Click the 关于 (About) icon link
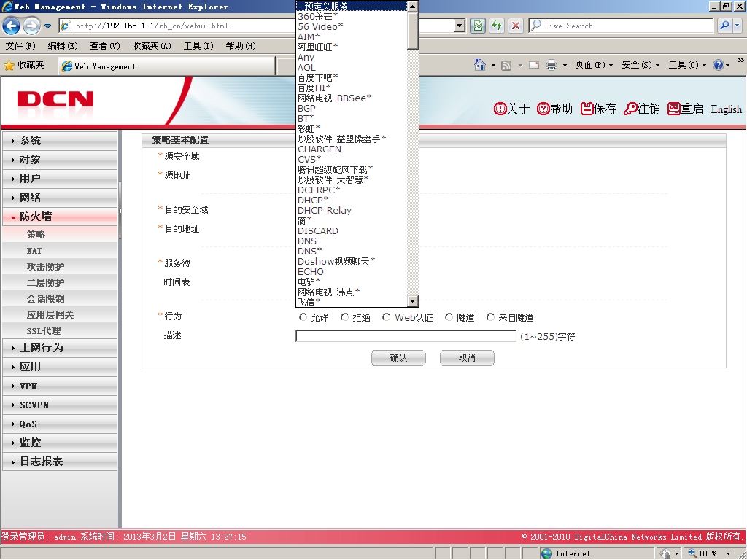Image resolution: width=747 pixels, height=560 pixels. click(511, 109)
